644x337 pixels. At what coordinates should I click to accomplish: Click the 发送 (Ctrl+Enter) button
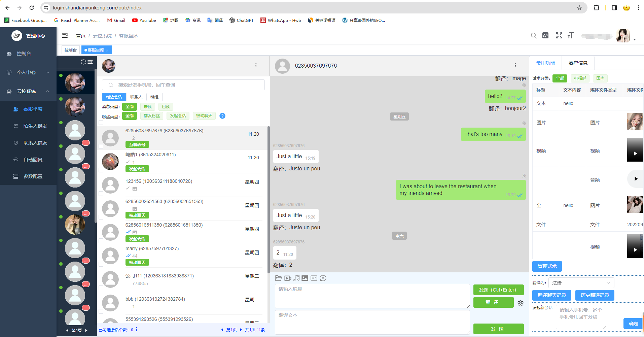(x=498, y=290)
